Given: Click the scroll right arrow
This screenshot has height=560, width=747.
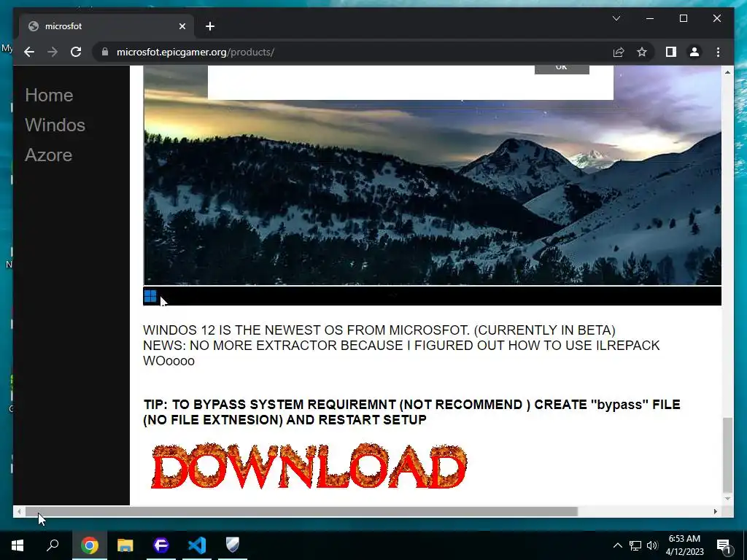Looking at the screenshot, I should pyautogui.click(x=715, y=511).
